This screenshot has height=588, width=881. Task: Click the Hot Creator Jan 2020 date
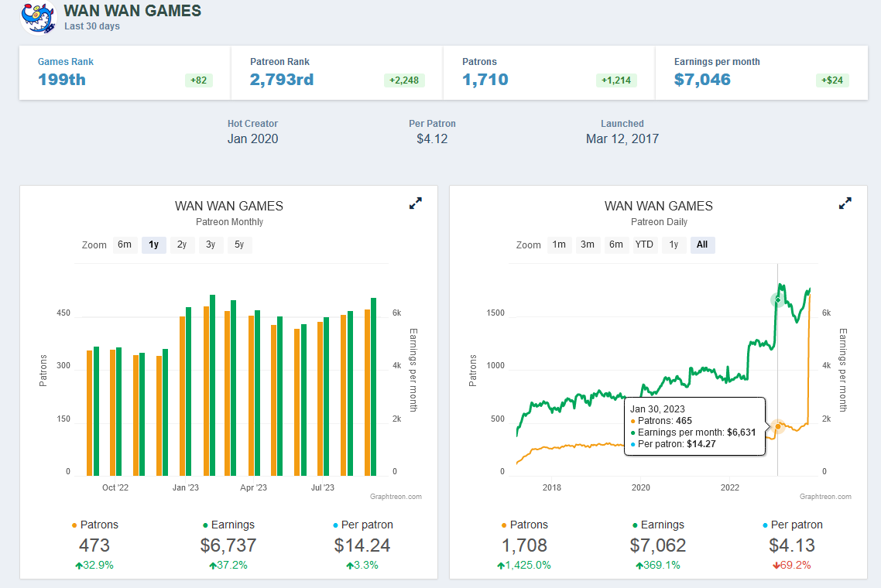tap(253, 138)
